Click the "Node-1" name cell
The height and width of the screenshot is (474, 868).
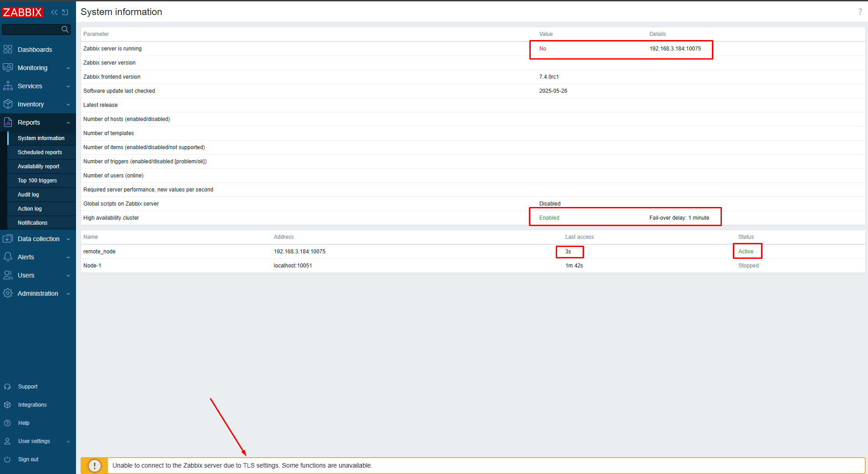click(x=92, y=266)
